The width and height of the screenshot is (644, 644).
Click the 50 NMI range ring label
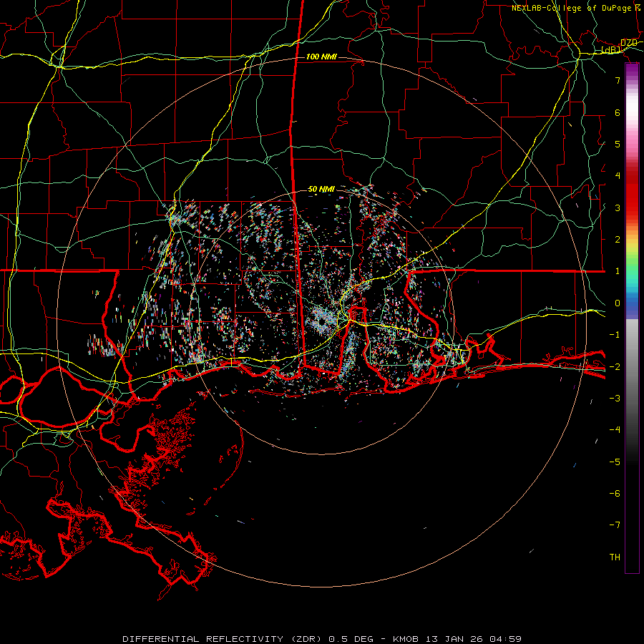pos(321,190)
